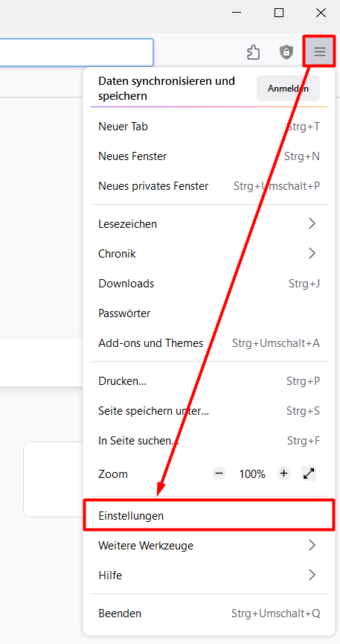The image size is (340, 644).
Task: Select Passwörter in the menu
Action: (209, 313)
